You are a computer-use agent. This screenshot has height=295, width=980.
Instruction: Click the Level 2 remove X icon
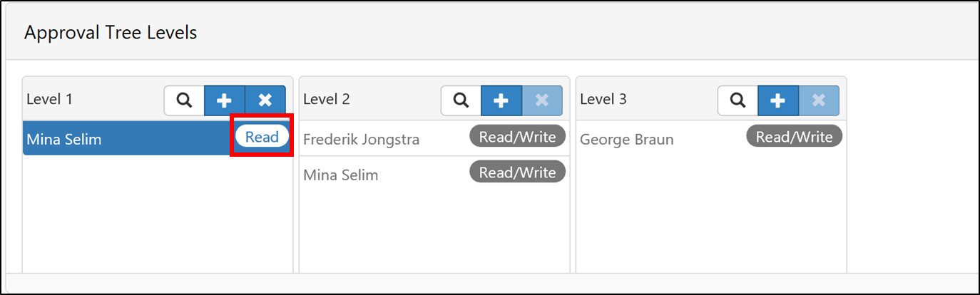pos(542,100)
